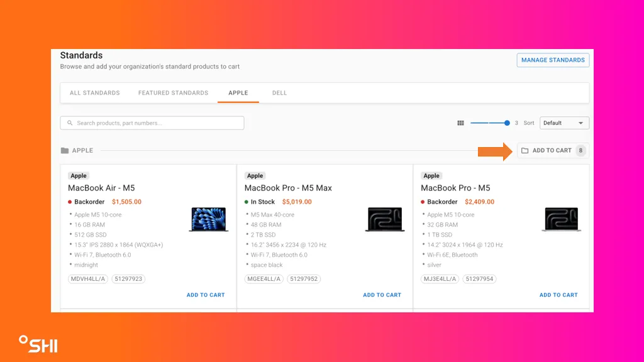
Task: Add MacBook Pro - M5 Max to cart
Action: (x=382, y=295)
